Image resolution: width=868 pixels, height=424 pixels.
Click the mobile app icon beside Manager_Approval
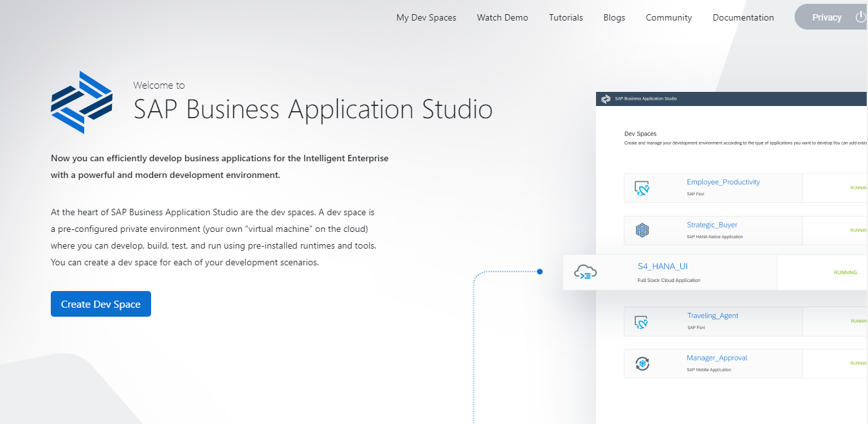click(x=642, y=364)
